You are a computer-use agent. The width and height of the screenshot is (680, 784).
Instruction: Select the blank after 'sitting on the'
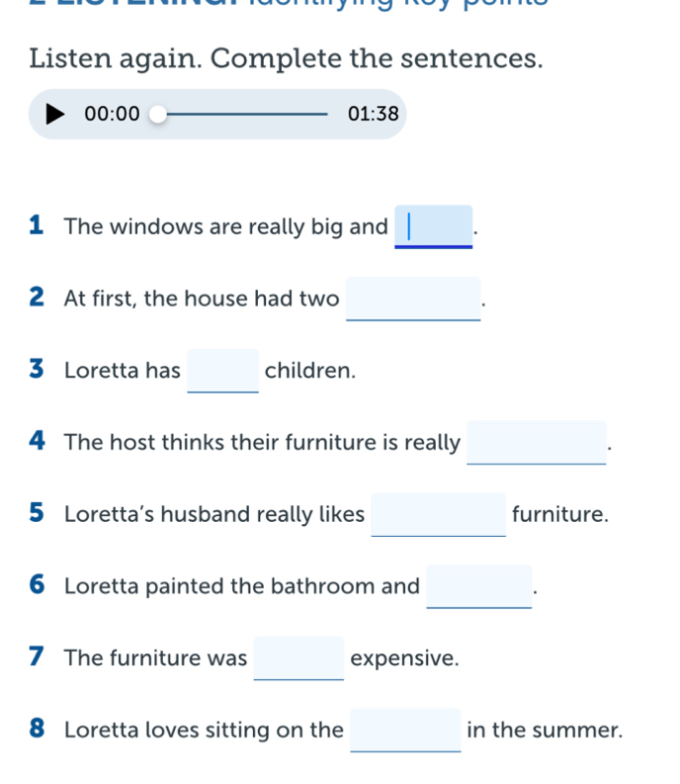coord(406,730)
